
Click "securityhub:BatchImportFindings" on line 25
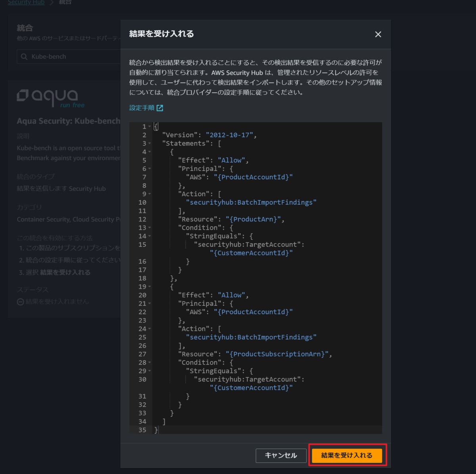coord(251,337)
